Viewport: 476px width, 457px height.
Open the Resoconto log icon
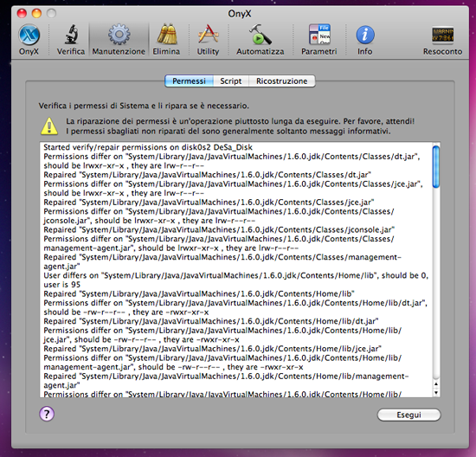click(442, 35)
